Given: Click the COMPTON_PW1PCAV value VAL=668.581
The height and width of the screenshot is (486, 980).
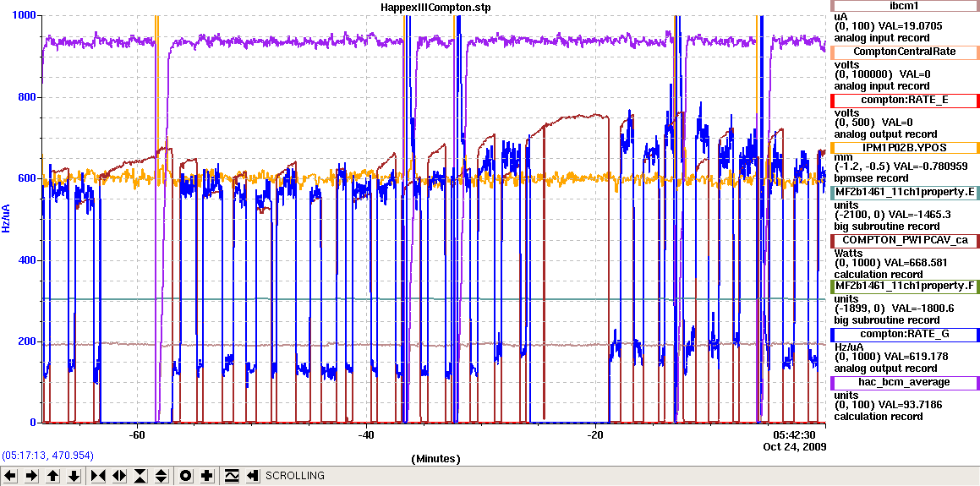Looking at the screenshot, I should click(917, 264).
